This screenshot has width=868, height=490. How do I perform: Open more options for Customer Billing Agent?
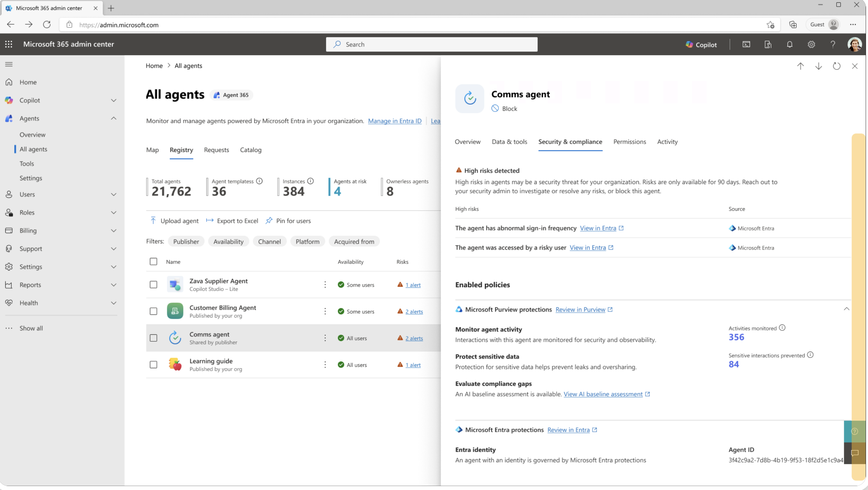325,312
